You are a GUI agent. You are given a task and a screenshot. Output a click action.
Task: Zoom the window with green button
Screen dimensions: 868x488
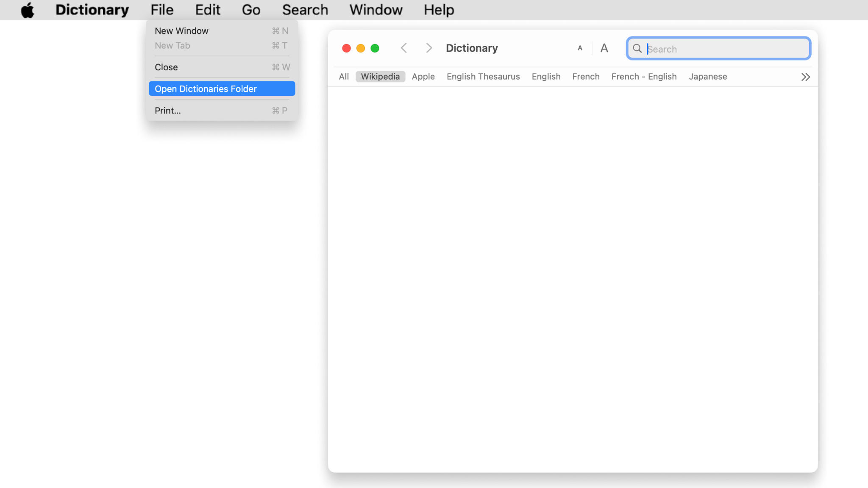pyautogui.click(x=375, y=48)
